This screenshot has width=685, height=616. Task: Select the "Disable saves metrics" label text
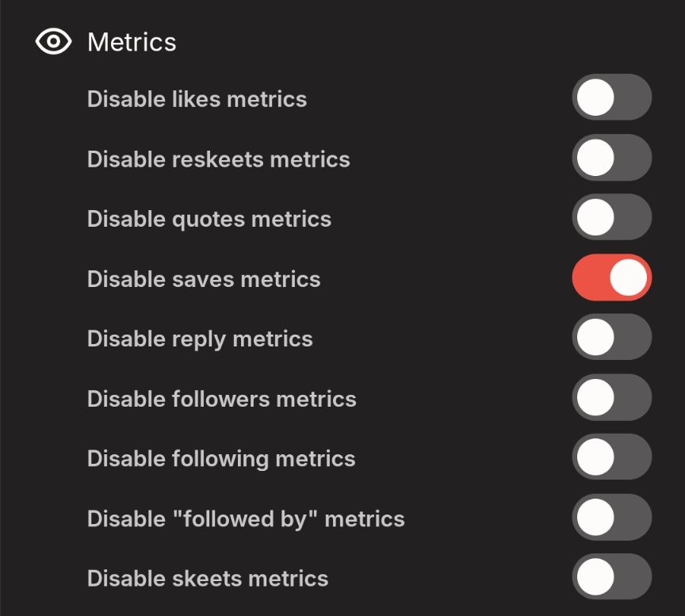coord(204,279)
